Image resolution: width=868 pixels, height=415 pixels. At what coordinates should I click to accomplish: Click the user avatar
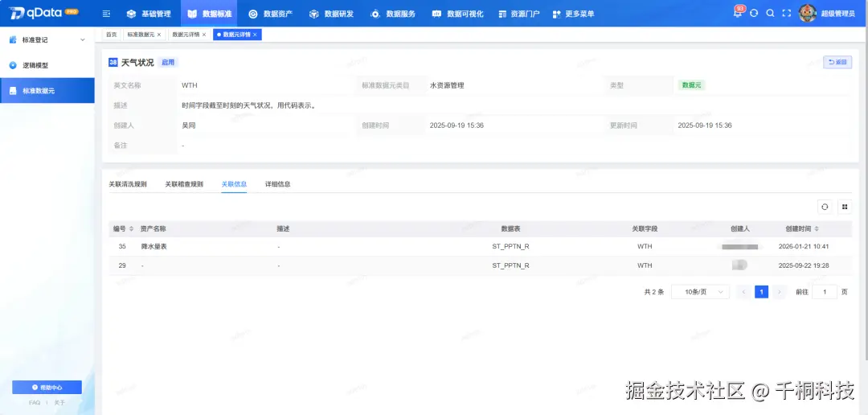click(808, 14)
